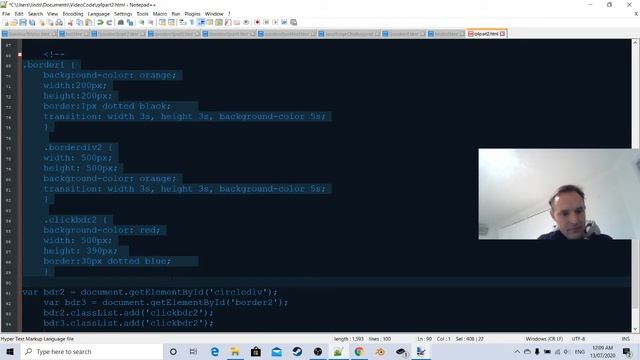Toggle Word Wrap toolbar icon

[x=182, y=22]
